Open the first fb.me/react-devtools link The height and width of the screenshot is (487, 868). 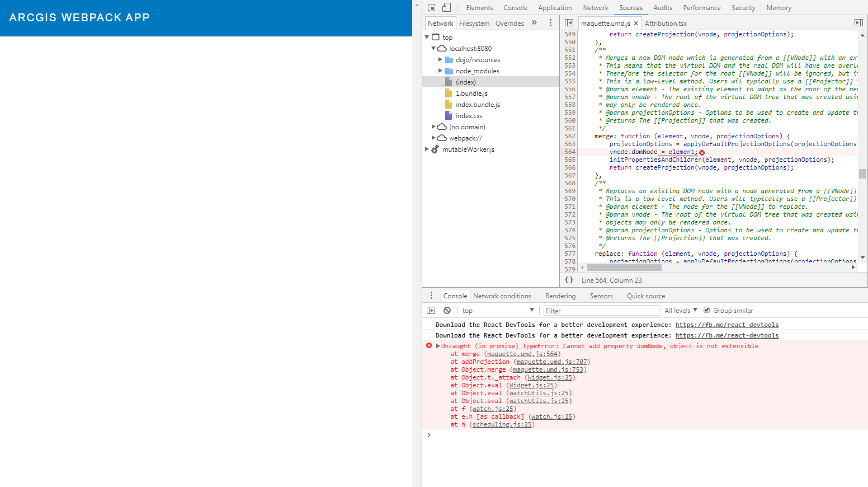tap(727, 325)
